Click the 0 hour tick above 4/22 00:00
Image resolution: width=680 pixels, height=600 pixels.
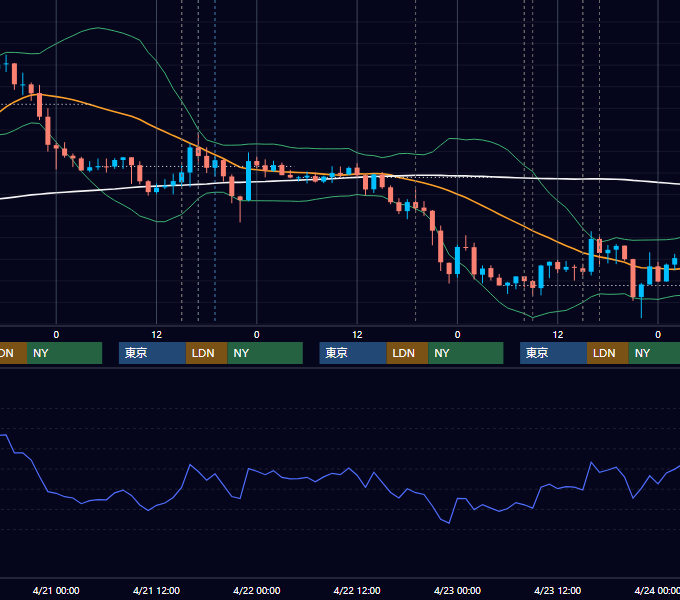click(x=257, y=335)
